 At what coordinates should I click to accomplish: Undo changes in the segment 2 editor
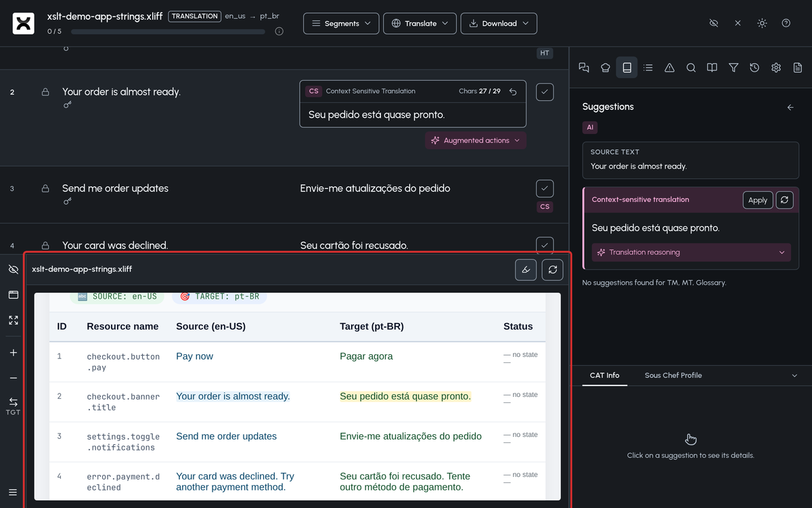(x=513, y=91)
